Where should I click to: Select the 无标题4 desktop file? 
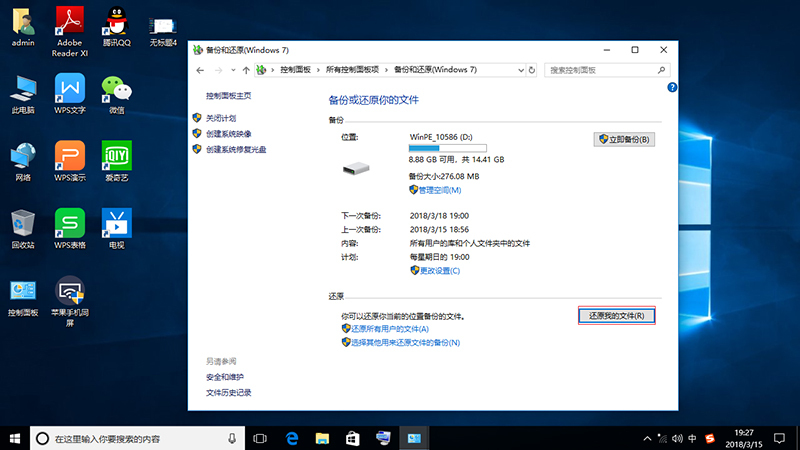[163, 32]
